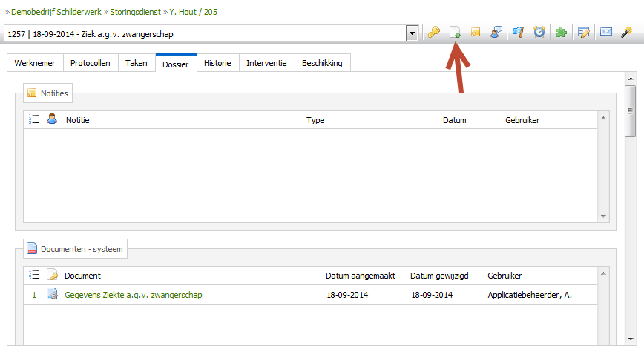Open the Protocollen tab
644x352 pixels.
pos(91,64)
